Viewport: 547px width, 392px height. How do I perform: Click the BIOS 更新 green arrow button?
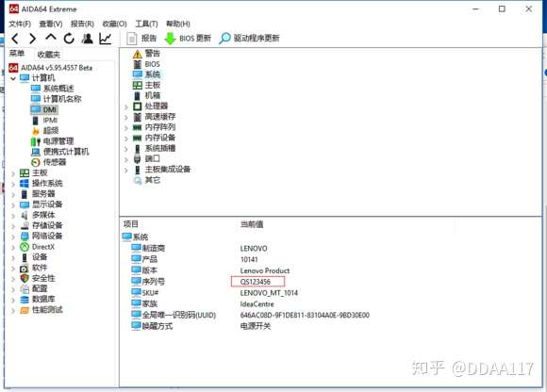coord(188,39)
